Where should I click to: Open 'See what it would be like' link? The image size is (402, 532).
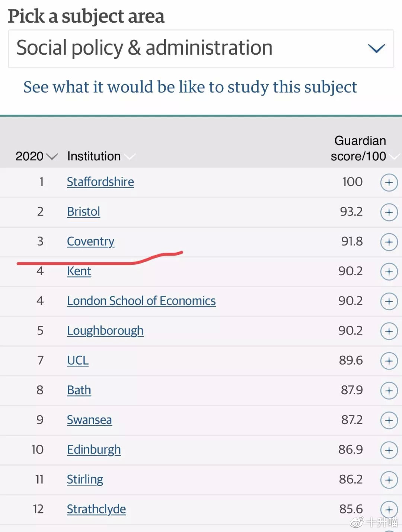coord(190,87)
